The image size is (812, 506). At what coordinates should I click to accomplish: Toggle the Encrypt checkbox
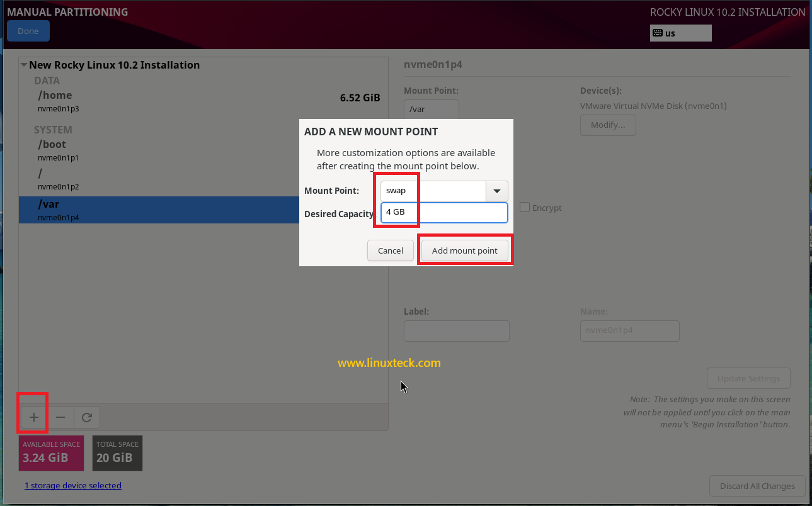(525, 207)
